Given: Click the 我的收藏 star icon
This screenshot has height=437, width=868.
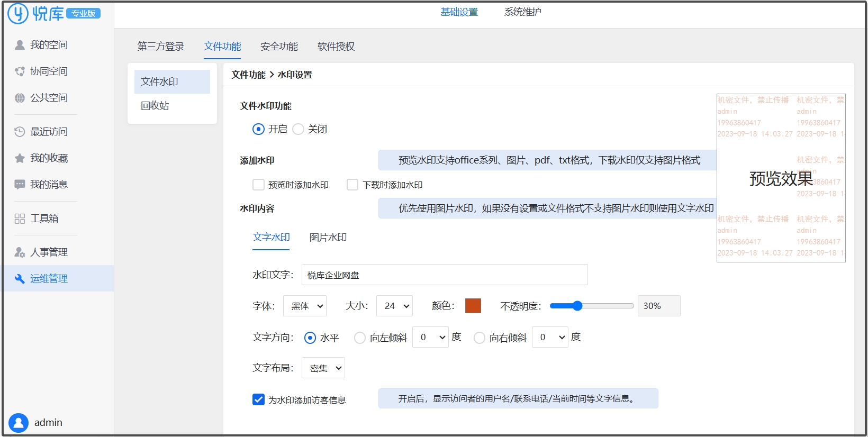Looking at the screenshot, I should (x=20, y=158).
